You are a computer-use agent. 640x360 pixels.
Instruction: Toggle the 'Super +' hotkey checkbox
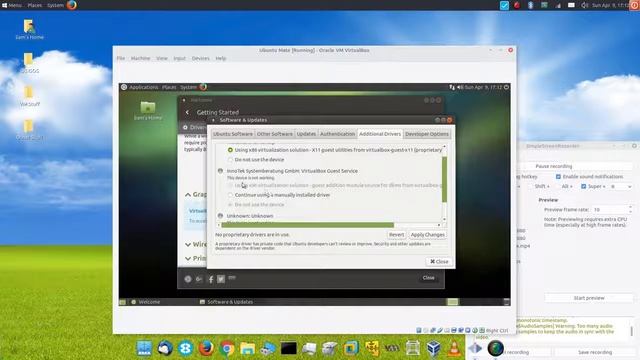point(584,187)
